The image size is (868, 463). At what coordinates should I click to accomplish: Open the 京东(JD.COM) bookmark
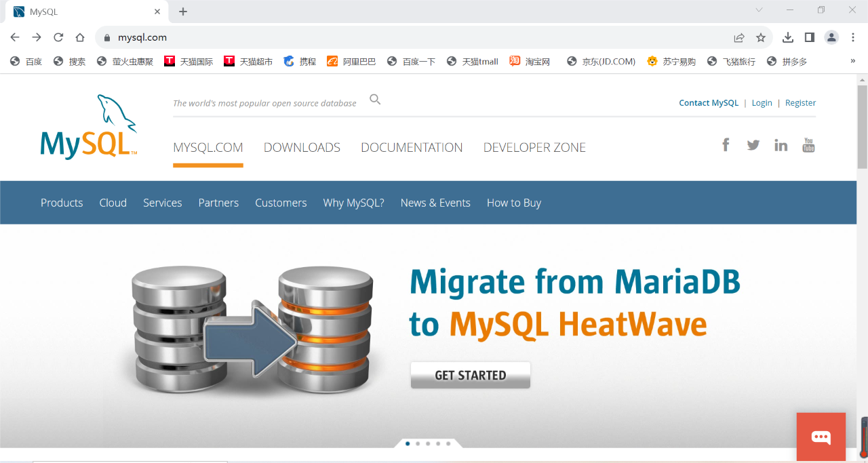(601, 61)
